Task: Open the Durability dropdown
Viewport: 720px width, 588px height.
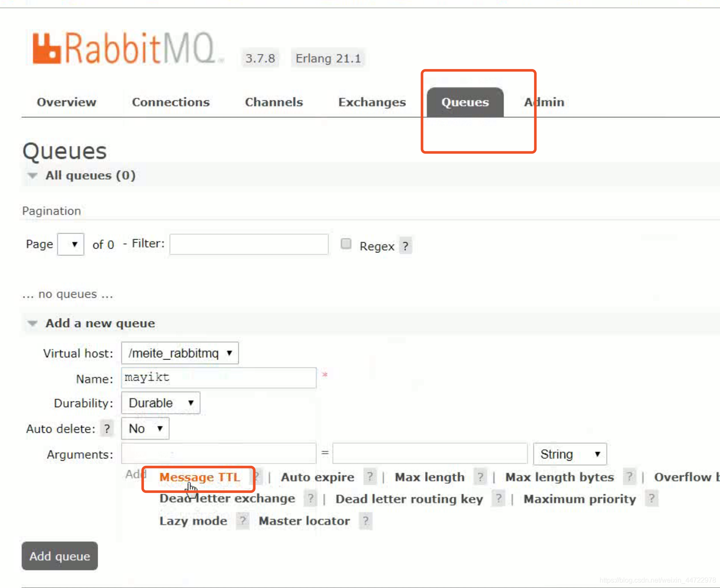Action: (161, 403)
